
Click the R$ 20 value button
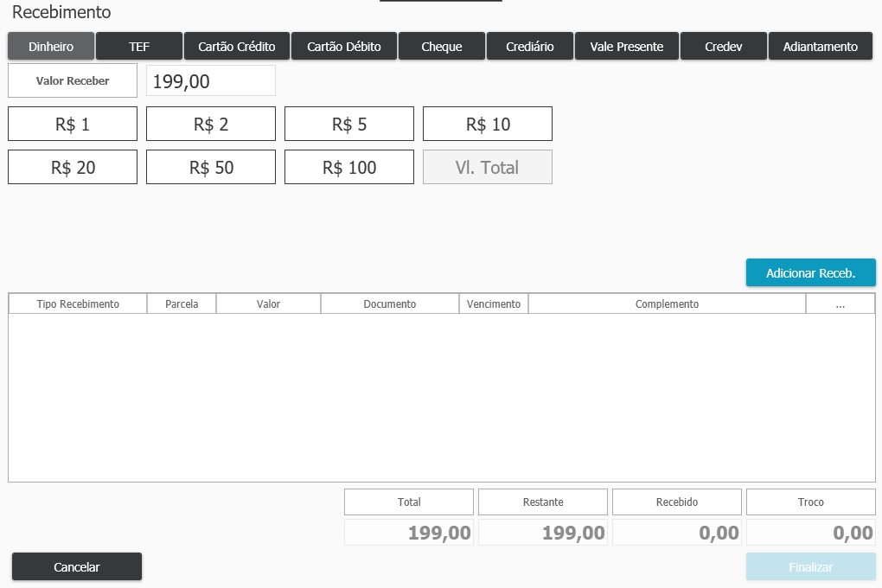pyautogui.click(x=73, y=167)
